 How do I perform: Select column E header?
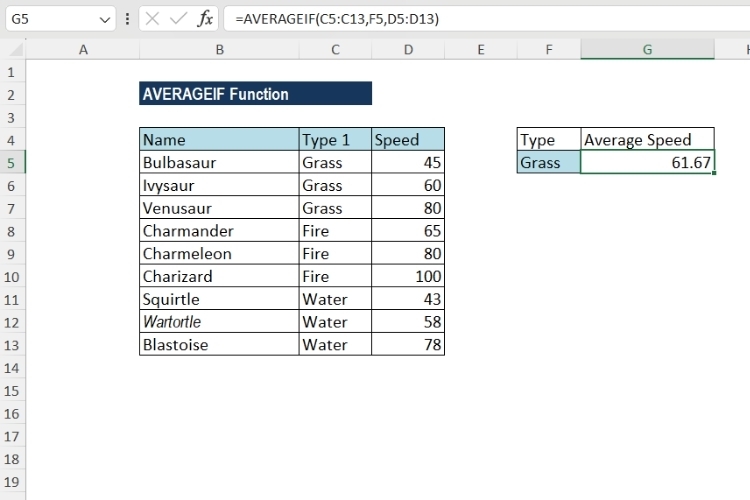point(481,50)
